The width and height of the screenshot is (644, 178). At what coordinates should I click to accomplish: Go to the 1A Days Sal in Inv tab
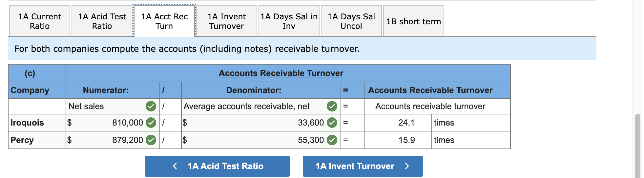click(x=289, y=21)
